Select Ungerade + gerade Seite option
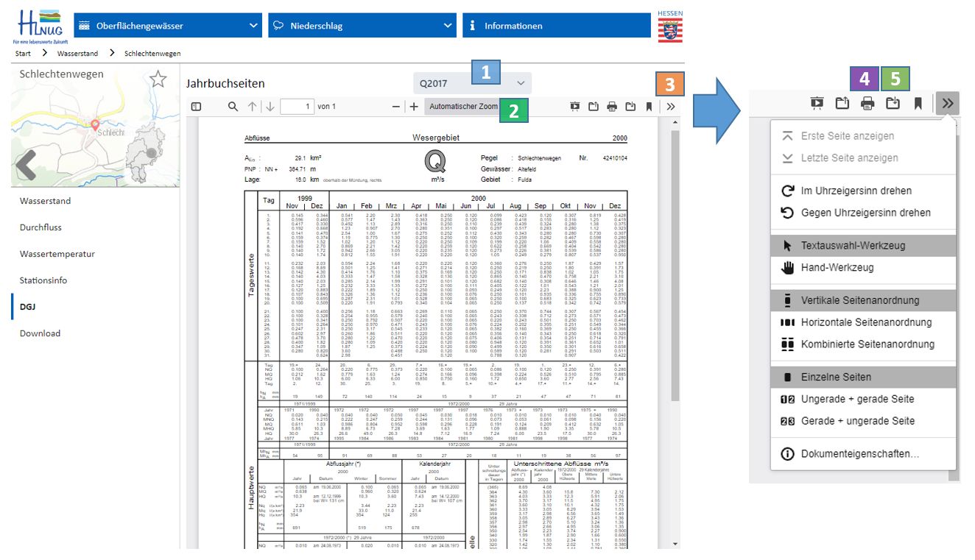975x560 pixels. tap(847, 399)
